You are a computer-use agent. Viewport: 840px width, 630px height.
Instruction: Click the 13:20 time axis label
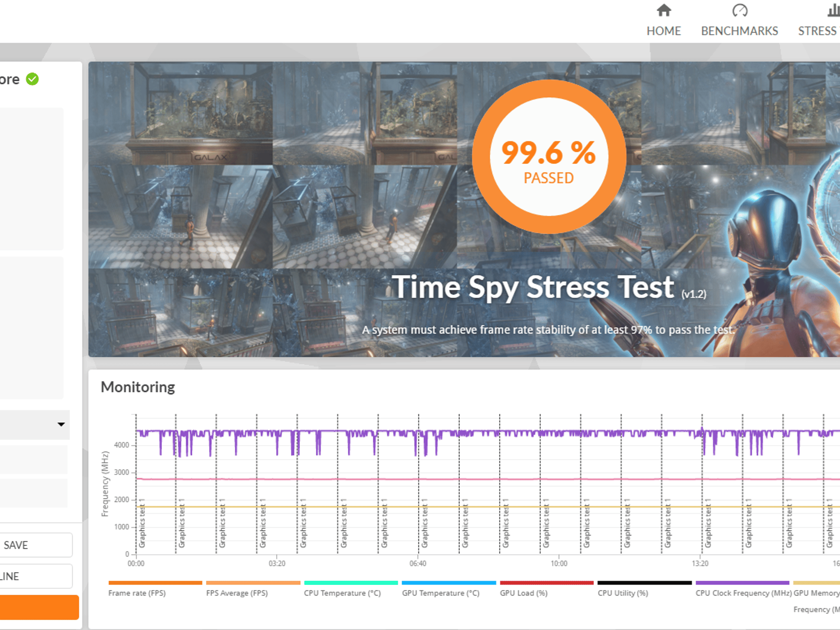700,564
